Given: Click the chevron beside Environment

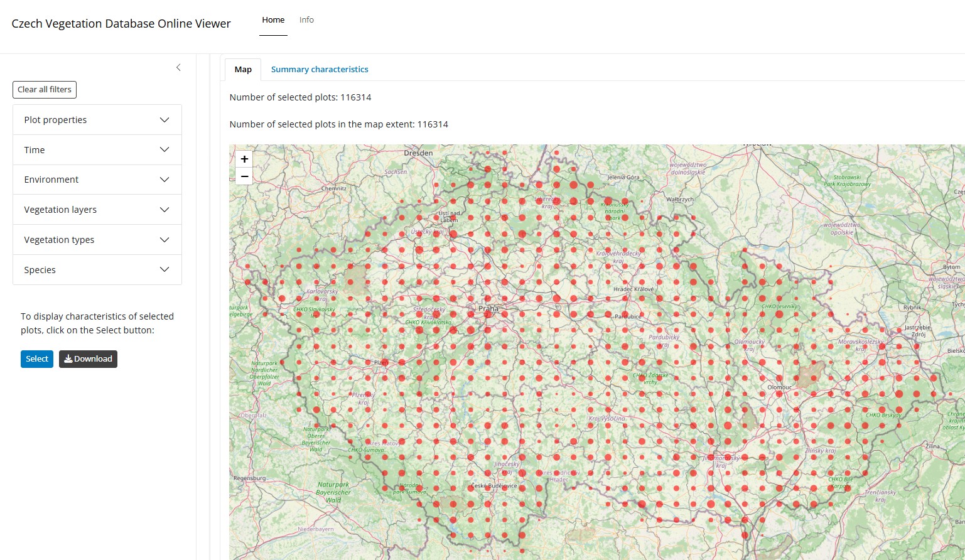Looking at the screenshot, I should tap(164, 180).
